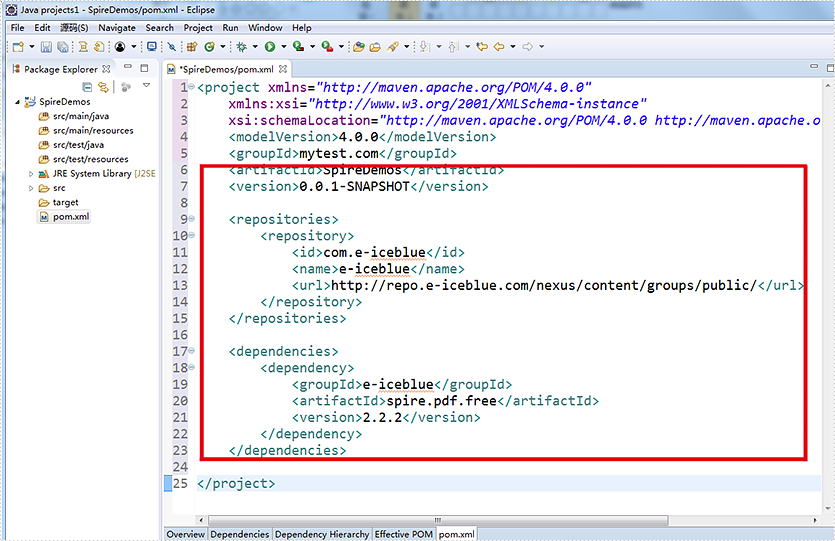Open the New wizard dropdown arrow
Screen dimensions: 835x541
click(32, 47)
